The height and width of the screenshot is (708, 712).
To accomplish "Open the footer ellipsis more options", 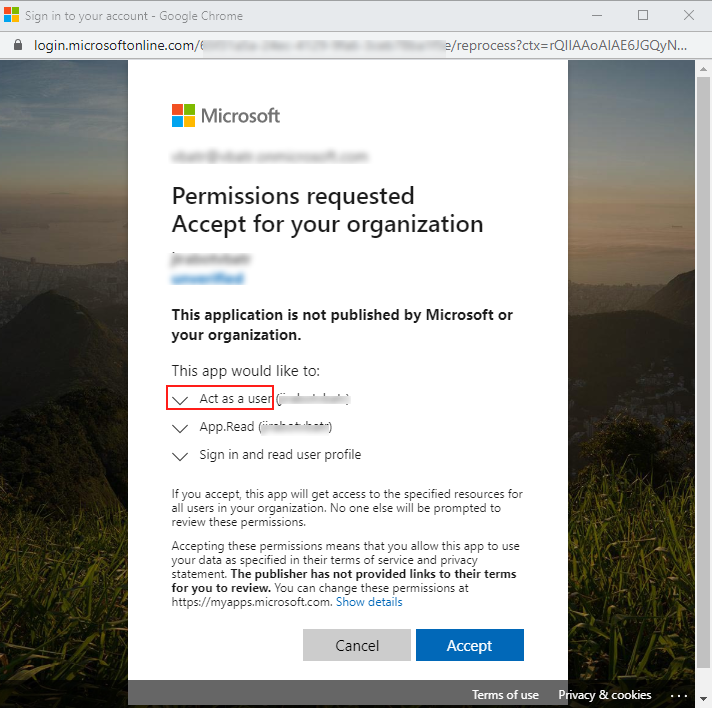I will pos(678,695).
